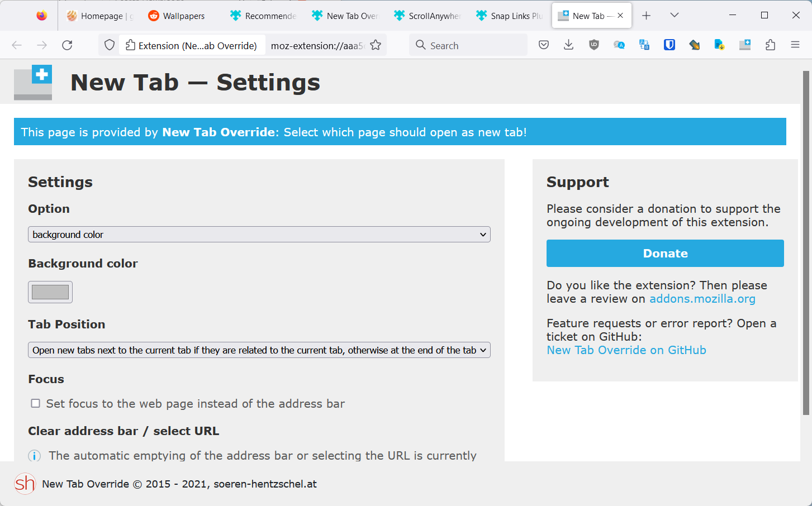
Task: Open the tab list chevron
Action: (x=674, y=15)
